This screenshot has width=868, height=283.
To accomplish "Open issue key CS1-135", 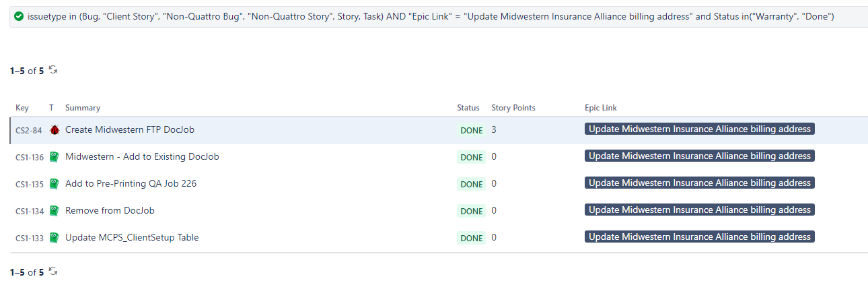I will (x=30, y=184).
